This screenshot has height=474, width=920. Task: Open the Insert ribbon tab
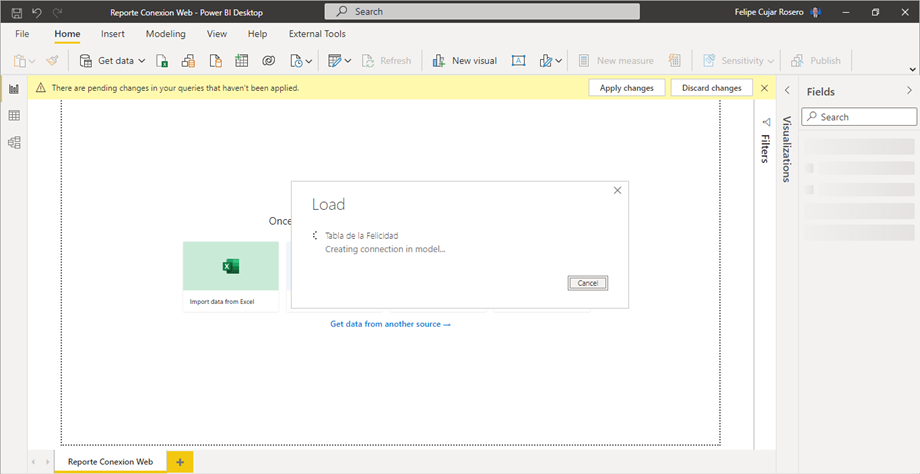pos(113,34)
